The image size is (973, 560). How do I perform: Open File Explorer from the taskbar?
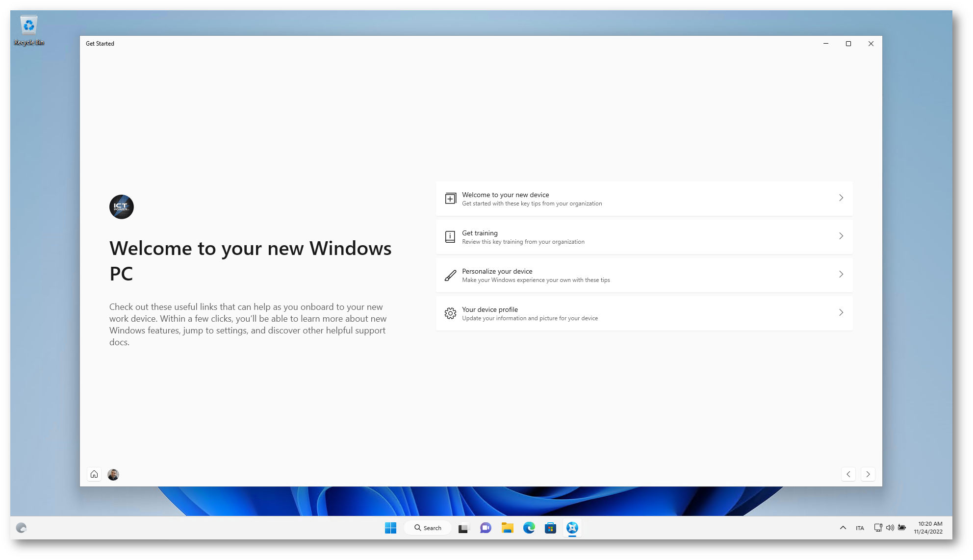pyautogui.click(x=508, y=528)
